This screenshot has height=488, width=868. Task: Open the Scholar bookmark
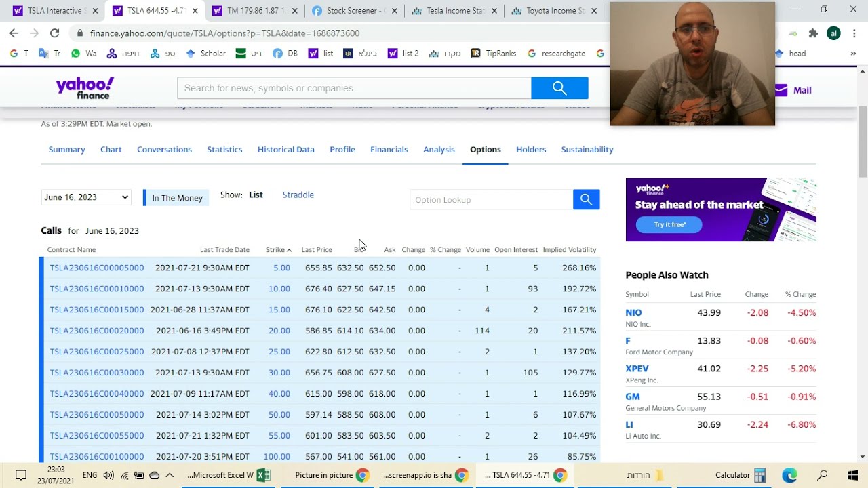(205, 54)
